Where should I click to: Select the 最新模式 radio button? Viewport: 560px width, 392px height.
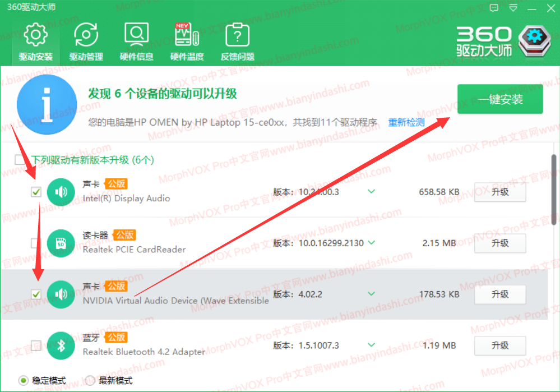click(90, 381)
